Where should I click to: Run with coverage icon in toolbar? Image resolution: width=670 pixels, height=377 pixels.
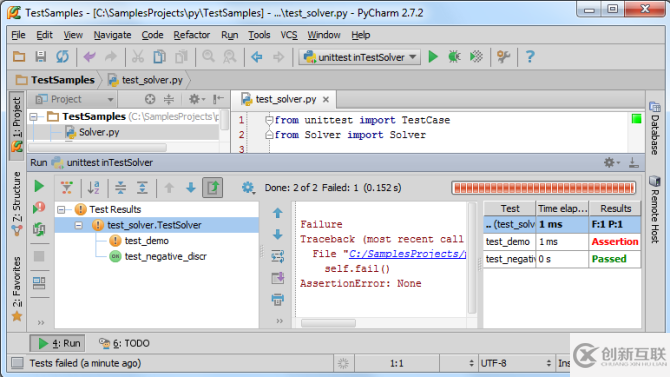pos(476,57)
